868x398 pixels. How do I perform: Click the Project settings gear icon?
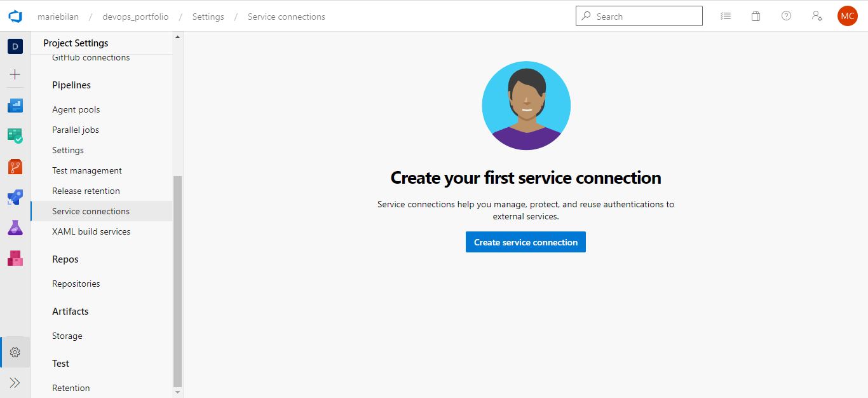[15, 352]
